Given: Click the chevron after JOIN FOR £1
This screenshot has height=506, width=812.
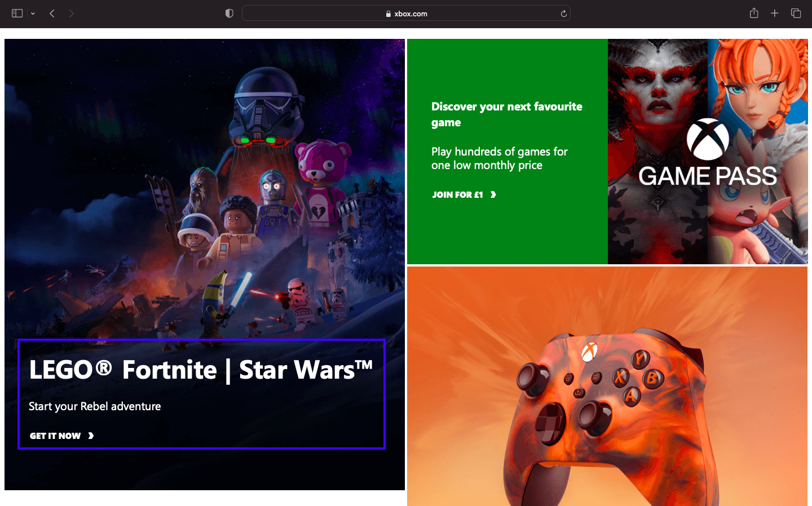Looking at the screenshot, I should click(x=493, y=194).
